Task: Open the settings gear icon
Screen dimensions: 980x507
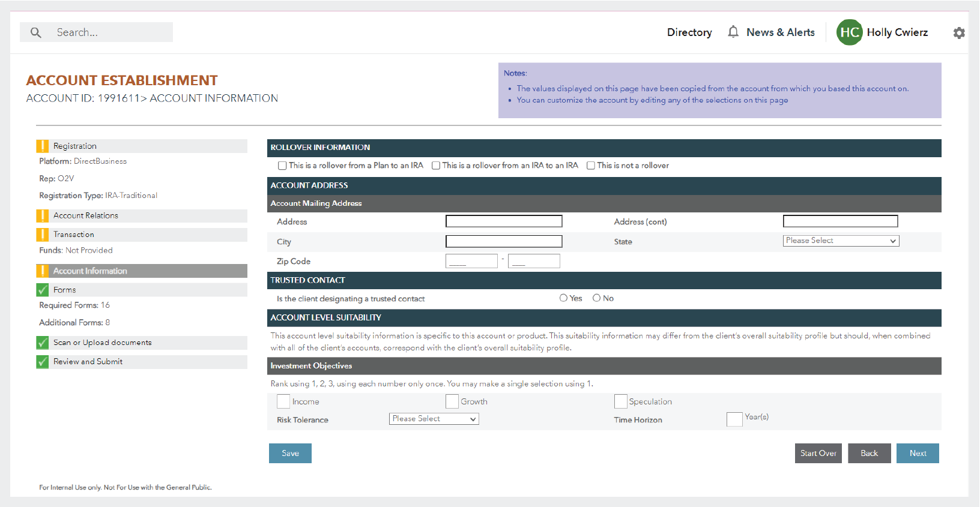Action: 959,33
